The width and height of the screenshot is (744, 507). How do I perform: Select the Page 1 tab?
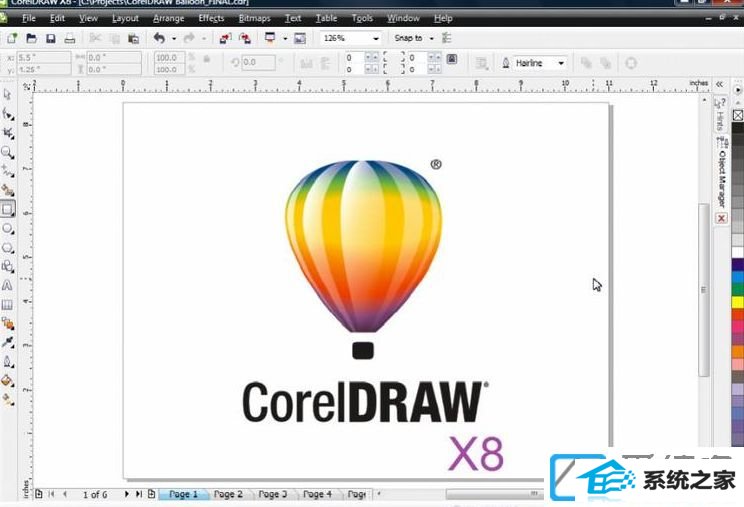(183, 494)
